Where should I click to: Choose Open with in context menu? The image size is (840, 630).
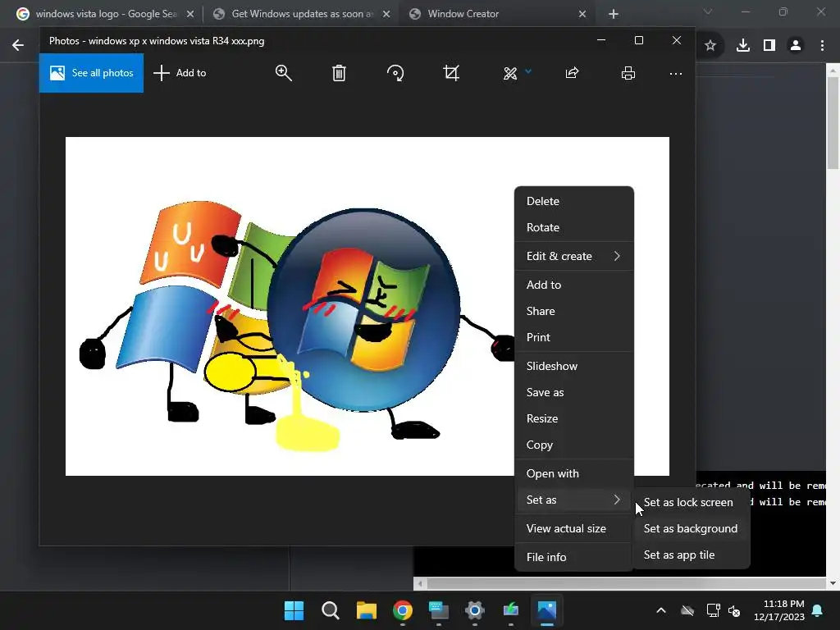coord(573,473)
